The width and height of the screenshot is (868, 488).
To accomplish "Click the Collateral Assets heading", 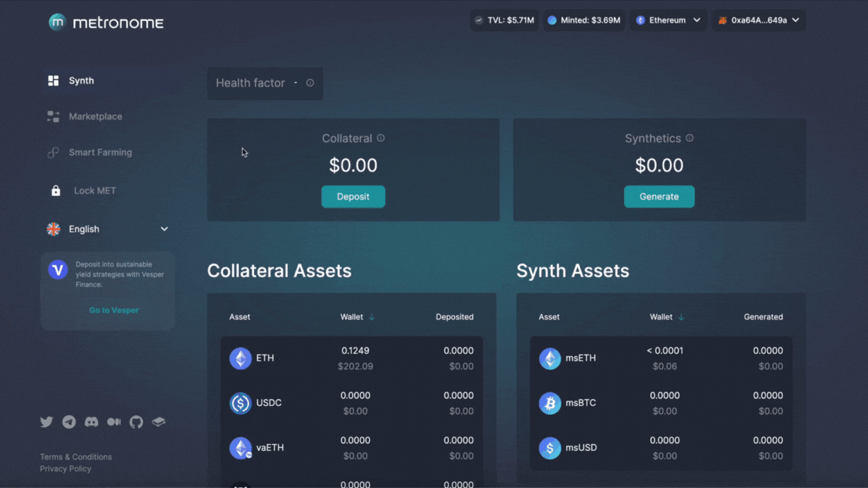I will [279, 271].
